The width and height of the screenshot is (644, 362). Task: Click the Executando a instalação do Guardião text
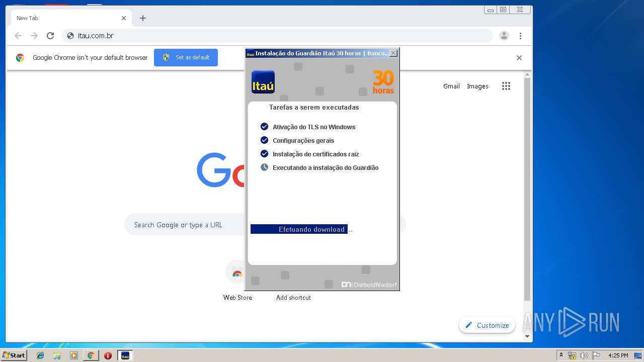pyautogui.click(x=326, y=168)
